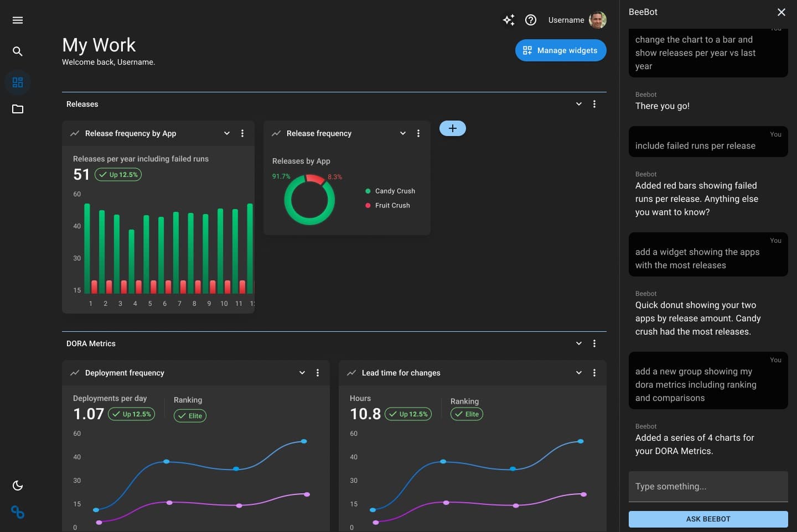The height and width of the screenshot is (532, 797).
Task: Click the ASK BEEBOT button
Action: (708, 519)
